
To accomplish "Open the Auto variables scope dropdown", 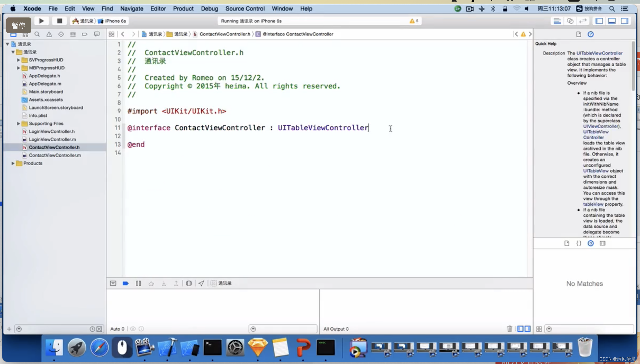I will click(x=117, y=329).
